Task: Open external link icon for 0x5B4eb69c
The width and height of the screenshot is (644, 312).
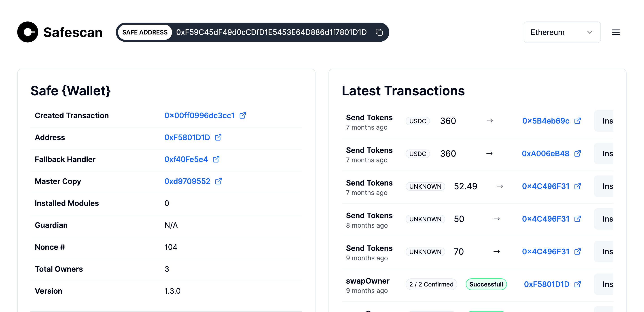Action: (x=578, y=121)
